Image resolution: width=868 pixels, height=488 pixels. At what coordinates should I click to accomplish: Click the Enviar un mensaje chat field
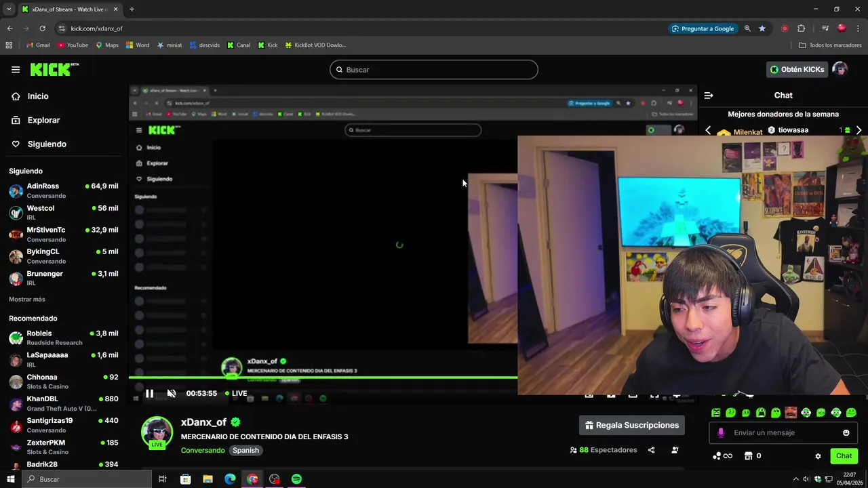click(783, 432)
